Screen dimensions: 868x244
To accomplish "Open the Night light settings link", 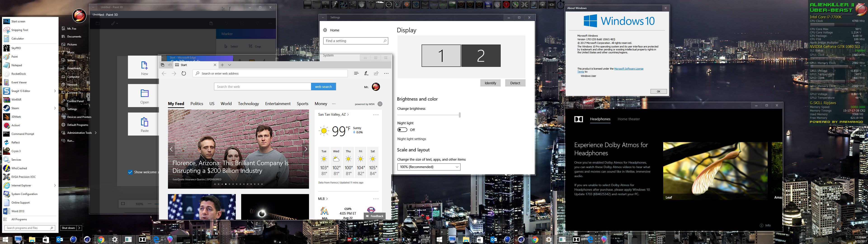I will coord(411,139).
